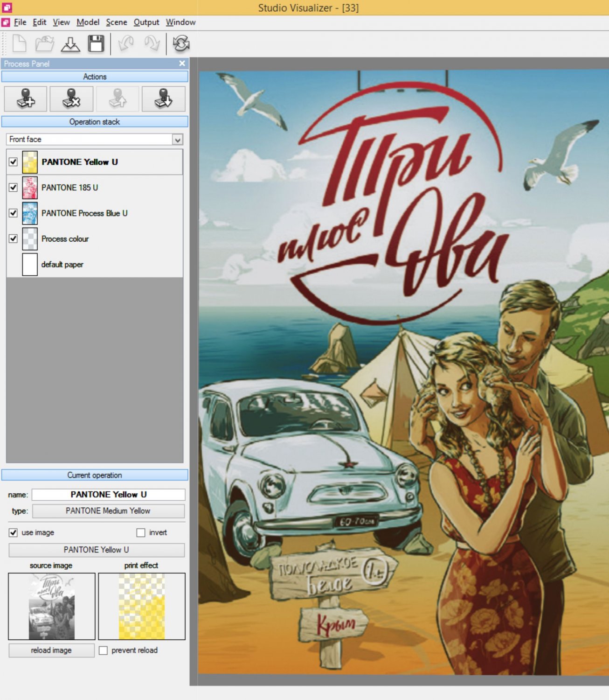This screenshot has width=609, height=700.
Task: Open the Window menu
Action: [x=180, y=22]
